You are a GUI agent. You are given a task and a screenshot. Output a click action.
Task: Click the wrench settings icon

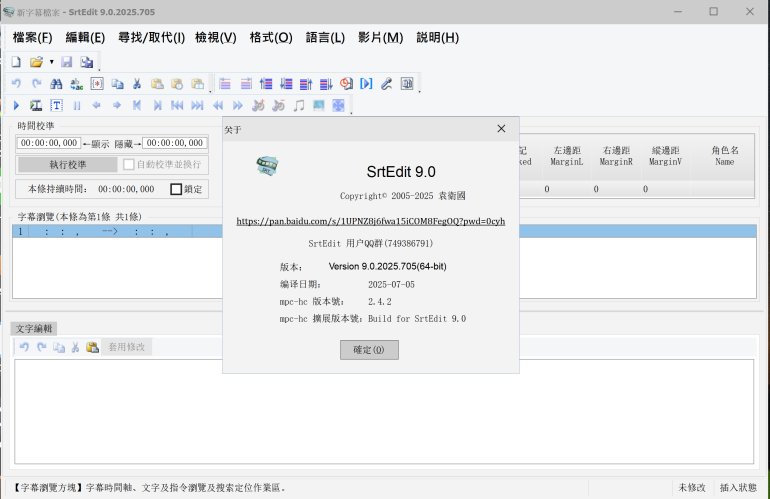(386, 84)
